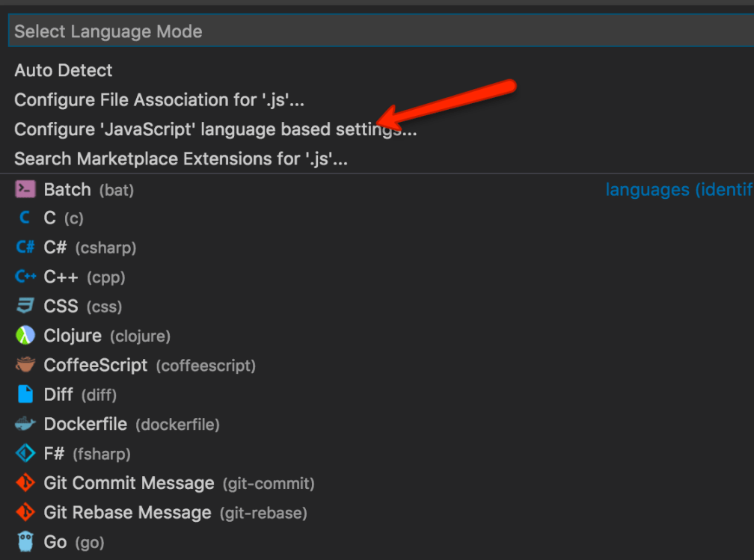Screen dimensions: 754x560
Task: Select the C language icon
Action: tap(25, 218)
